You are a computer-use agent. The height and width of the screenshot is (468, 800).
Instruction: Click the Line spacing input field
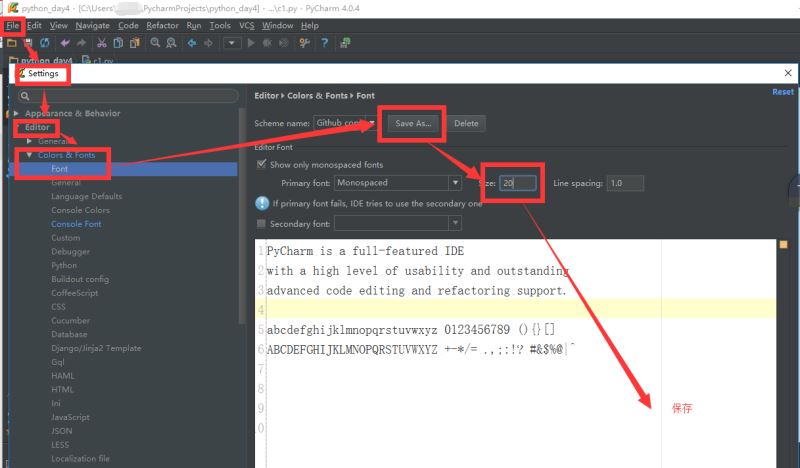(626, 183)
